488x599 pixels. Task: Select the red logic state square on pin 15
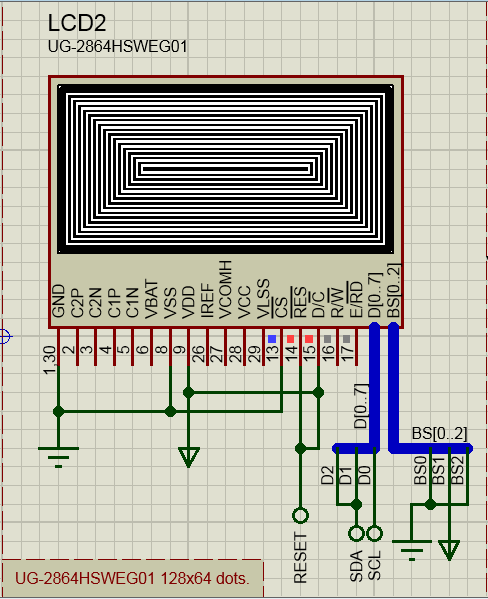tap(309, 339)
